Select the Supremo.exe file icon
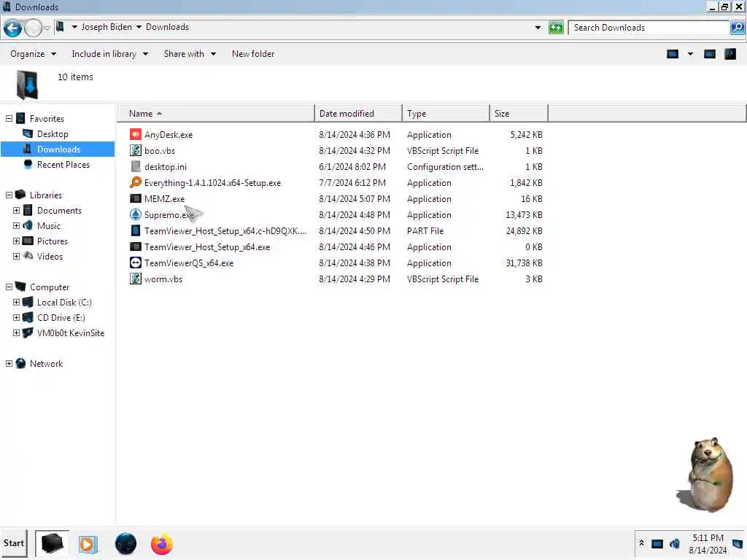This screenshot has width=747, height=560. 136,215
